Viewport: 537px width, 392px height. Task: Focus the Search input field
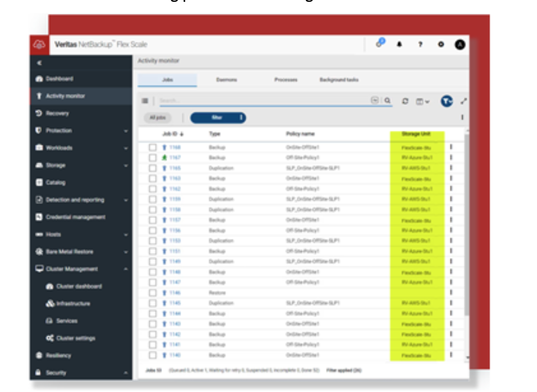tap(264, 100)
